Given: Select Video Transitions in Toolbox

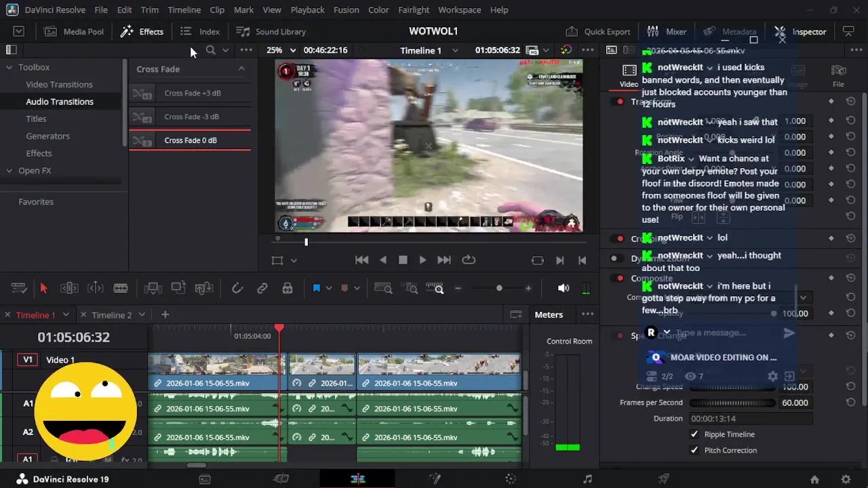Looking at the screenshot, I should [59, 84].
